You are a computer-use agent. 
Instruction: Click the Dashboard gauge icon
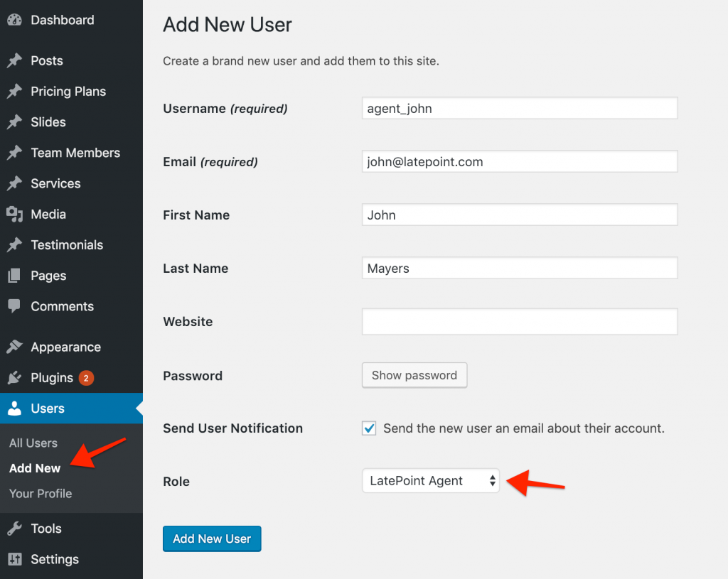(x=15, y=20)
